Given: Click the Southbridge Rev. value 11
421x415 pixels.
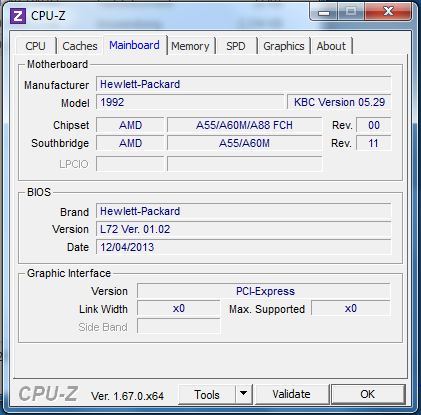Looking at the screenshot, I should [374, 143].
